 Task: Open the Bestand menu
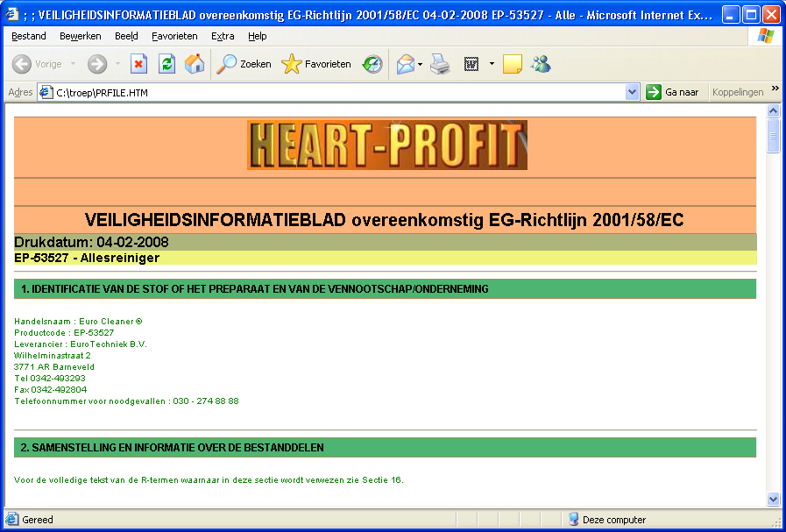point(29,36)
